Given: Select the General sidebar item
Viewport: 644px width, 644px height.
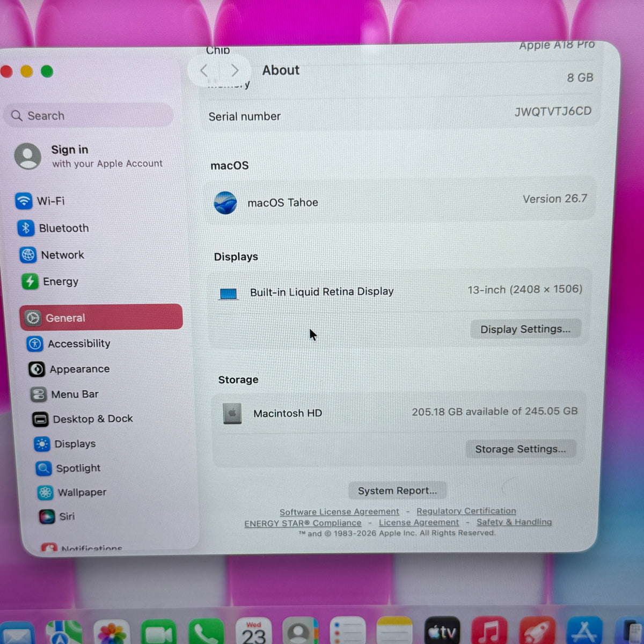Looking at the screenshot, I should [101, 317].
